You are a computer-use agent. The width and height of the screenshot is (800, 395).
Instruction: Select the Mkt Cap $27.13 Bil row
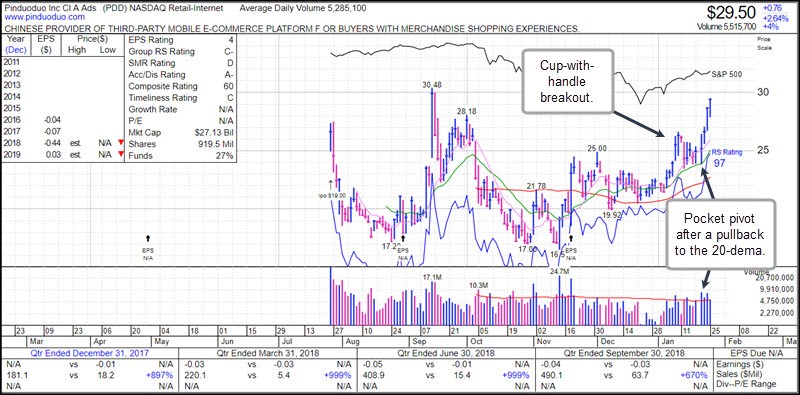[181, 133]
